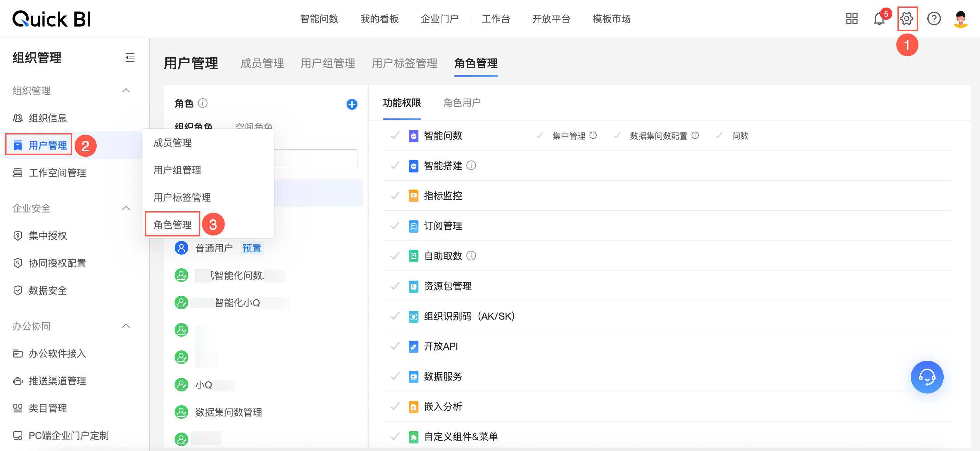Select the 功能权限 tab

click(402, 103)
